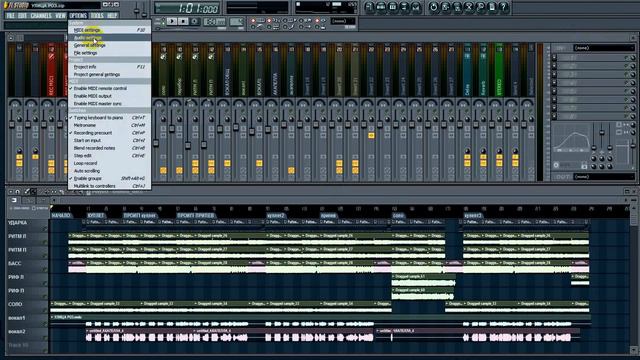Open mixer IN (none) input dropdown
The width and height of the screenshot is (640, 360).
603,48
